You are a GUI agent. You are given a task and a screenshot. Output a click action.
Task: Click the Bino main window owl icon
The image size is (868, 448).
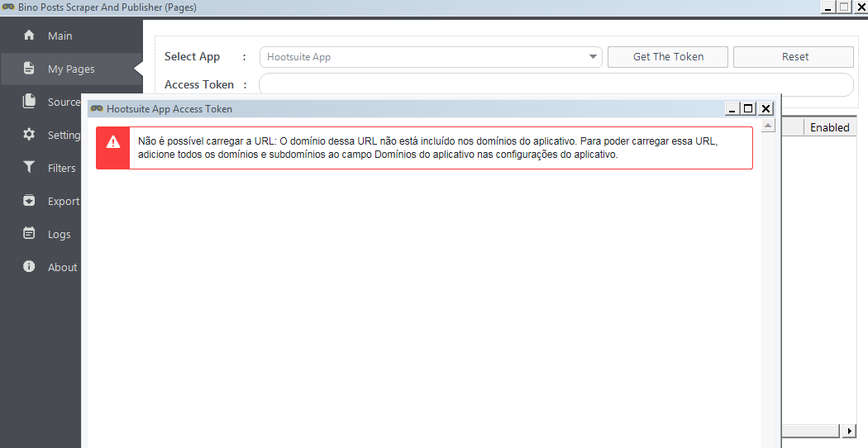coord(8,7)
